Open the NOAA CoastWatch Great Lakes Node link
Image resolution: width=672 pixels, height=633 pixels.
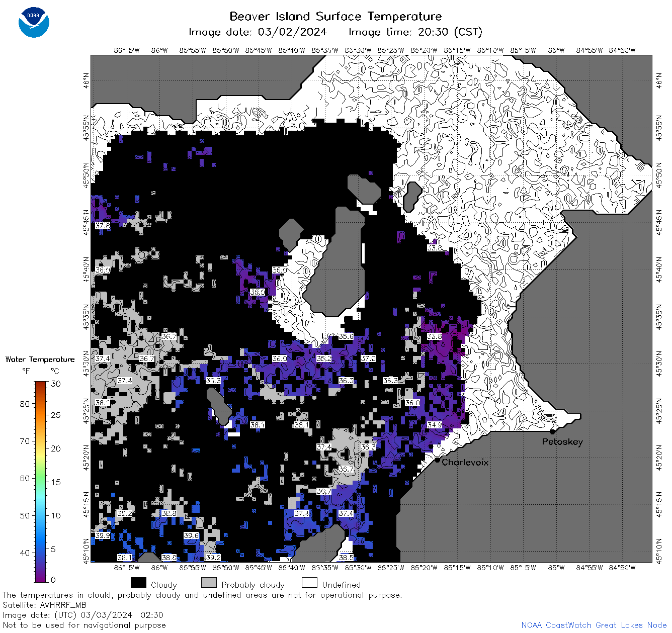pos(594,625)
